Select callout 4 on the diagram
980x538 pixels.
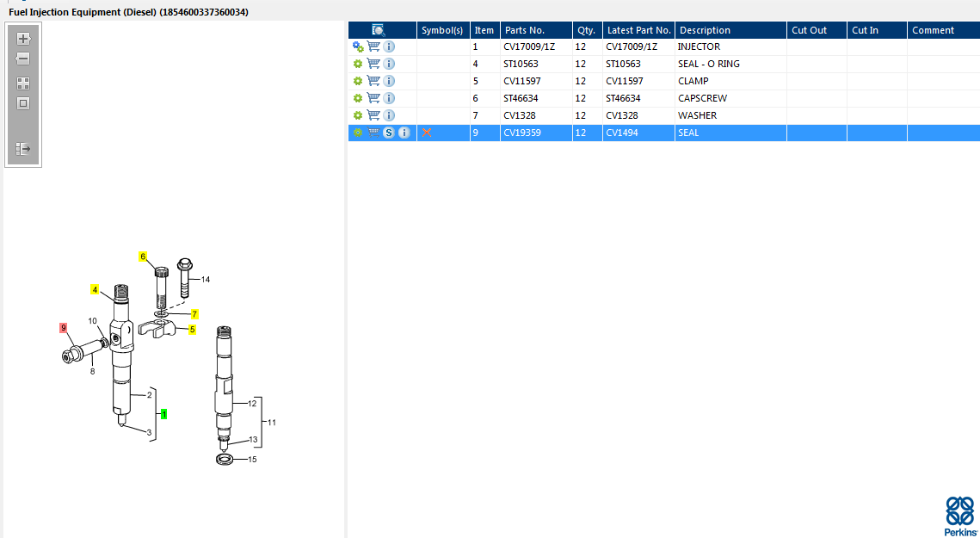[95, 289]
